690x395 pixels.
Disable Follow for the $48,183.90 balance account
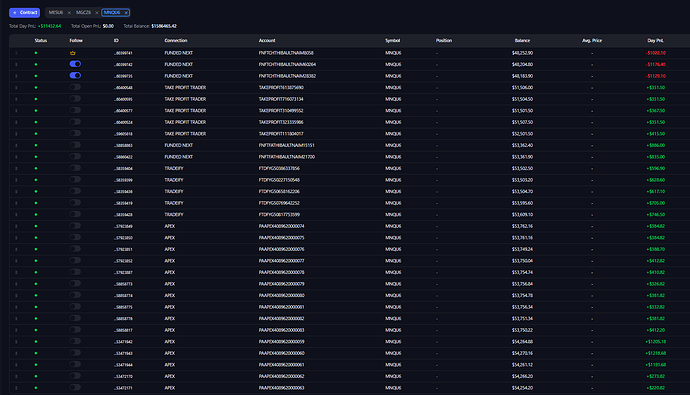75,75
